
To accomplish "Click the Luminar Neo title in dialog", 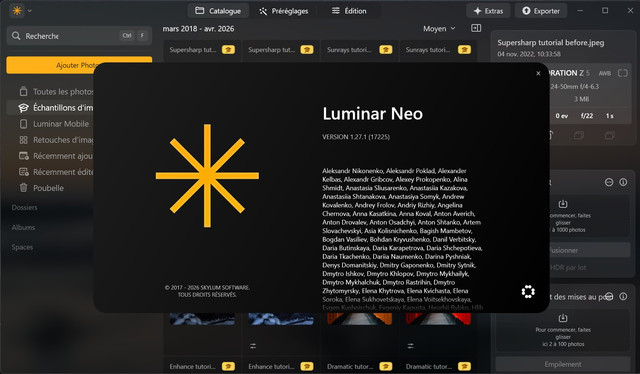I will (373, 114).
